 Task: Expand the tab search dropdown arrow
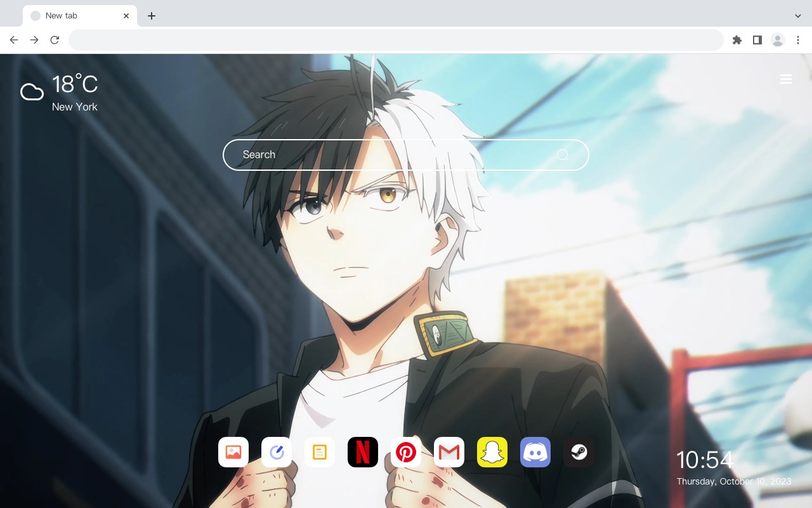[x=798, y=16]
